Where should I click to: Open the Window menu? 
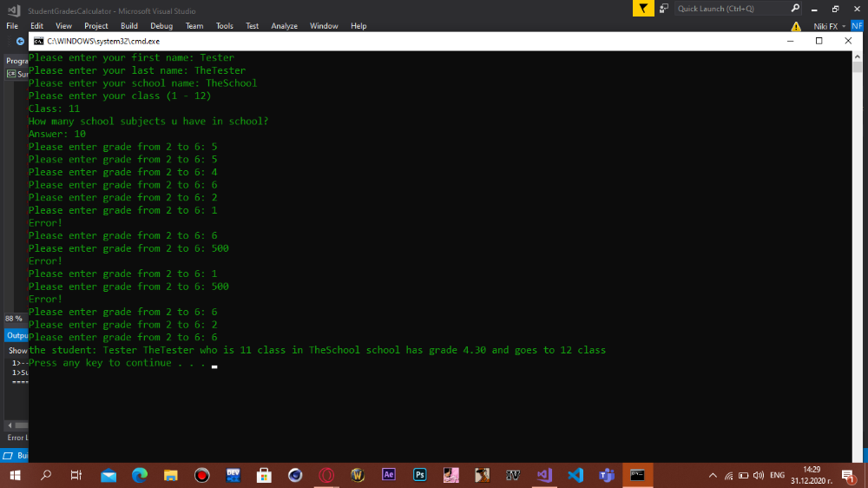click(324, 26)
